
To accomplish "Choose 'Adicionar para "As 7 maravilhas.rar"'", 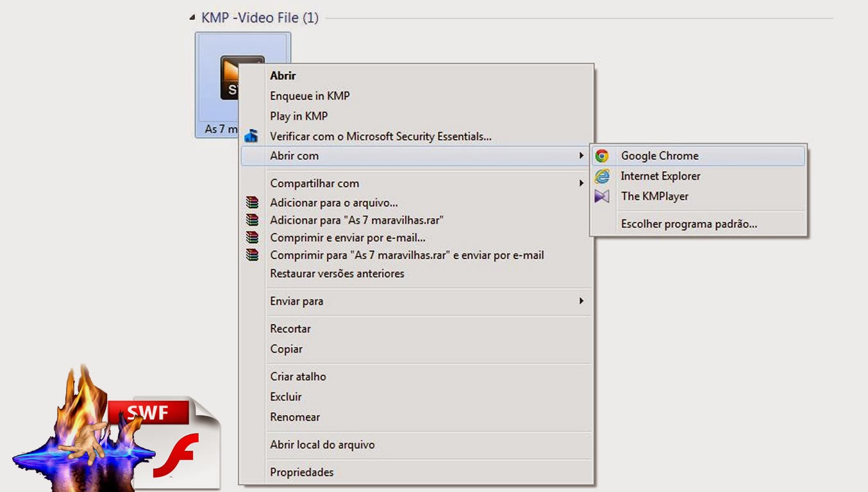I will 357,220.
